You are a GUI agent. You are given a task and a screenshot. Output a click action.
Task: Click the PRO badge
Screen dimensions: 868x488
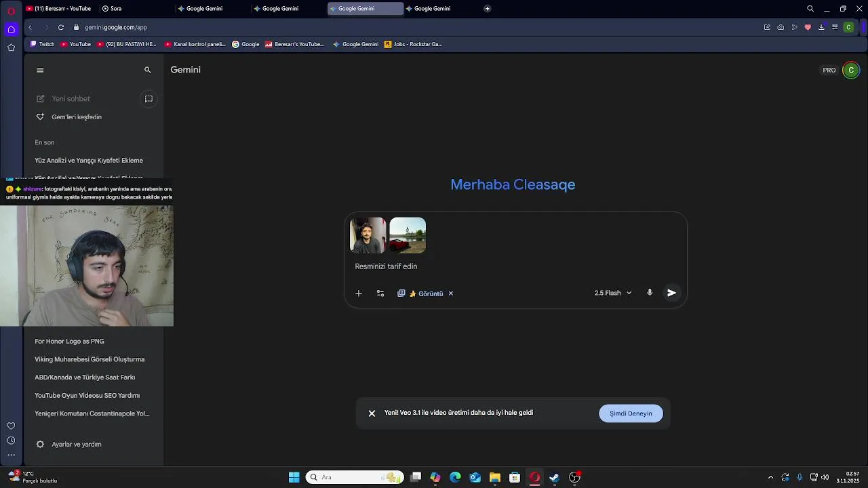829,70
